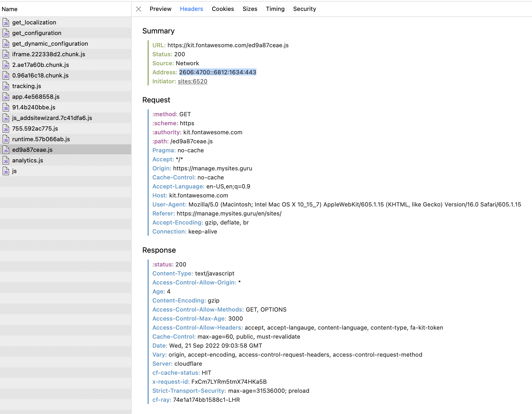
Task: Click the JS icon beside ed9a87ceae.js
Action: [x=6, y=150]
